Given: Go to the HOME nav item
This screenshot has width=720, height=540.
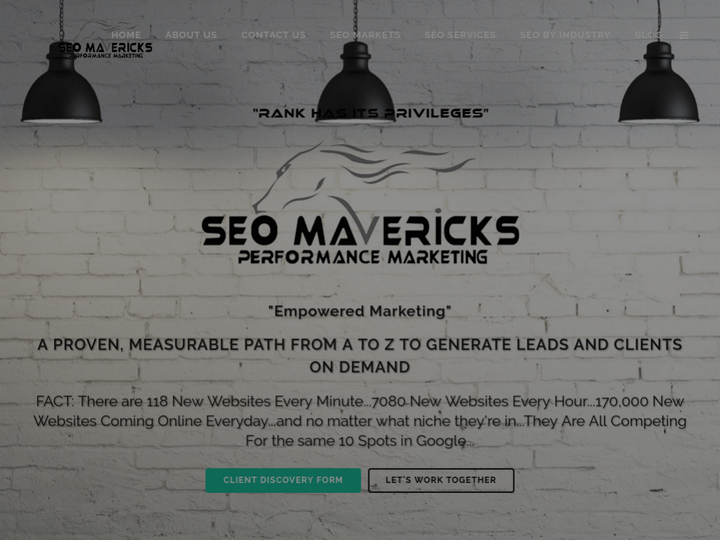Looking at the screenshot, I should pos(126,35).
